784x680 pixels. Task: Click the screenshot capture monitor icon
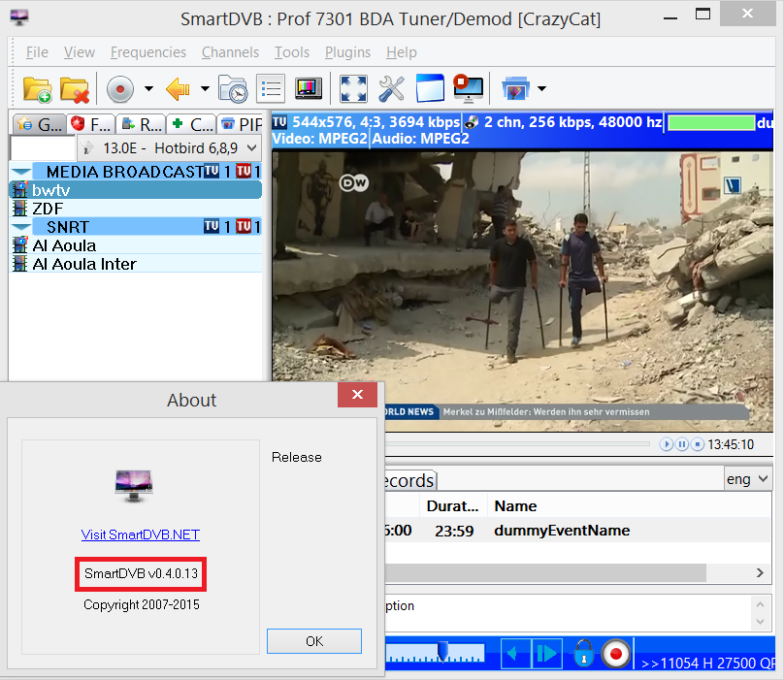(x=468, y=88)
